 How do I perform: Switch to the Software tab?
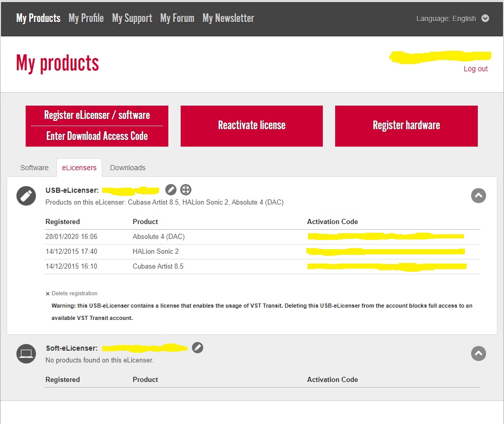34,168
